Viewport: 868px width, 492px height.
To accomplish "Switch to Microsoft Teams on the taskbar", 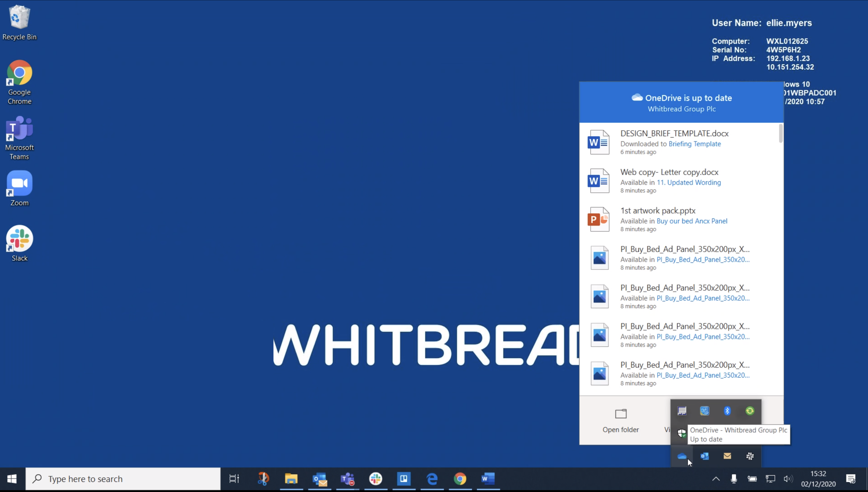I will point(348,479).
